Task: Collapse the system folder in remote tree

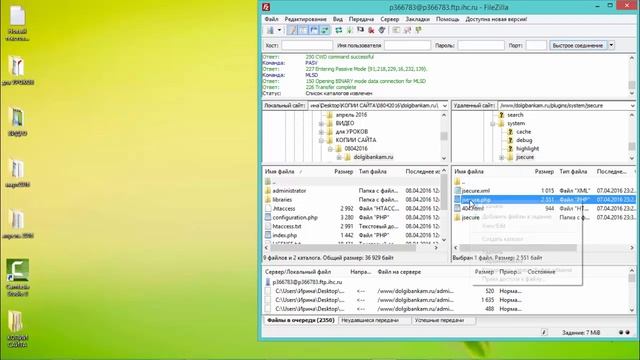Action: (493, 123)
